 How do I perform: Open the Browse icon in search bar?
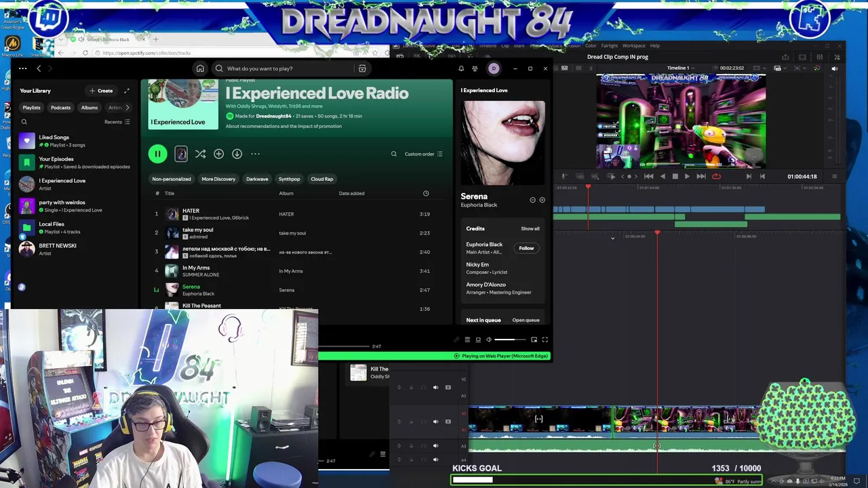click(x=362, y=68)
